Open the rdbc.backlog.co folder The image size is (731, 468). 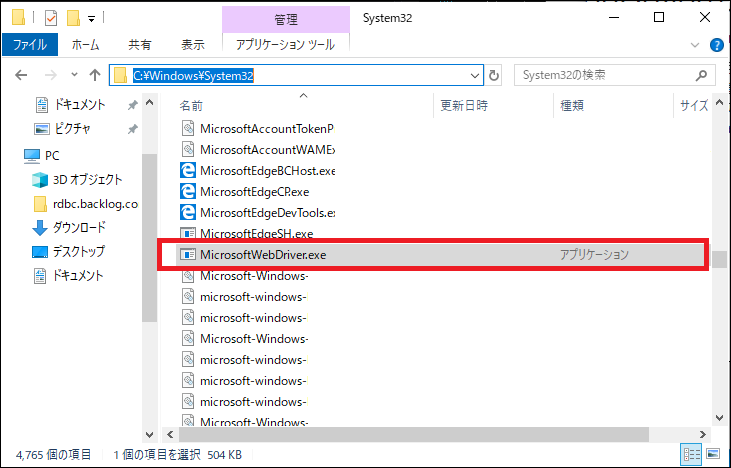[x=87, y=204]
